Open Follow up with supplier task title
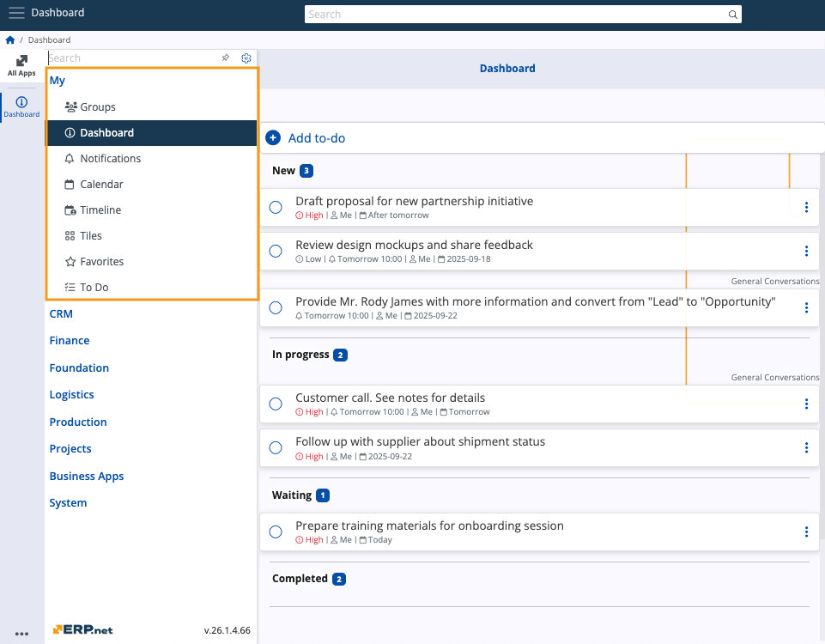This screenshot has width=825, height=644. coord(420,442)
